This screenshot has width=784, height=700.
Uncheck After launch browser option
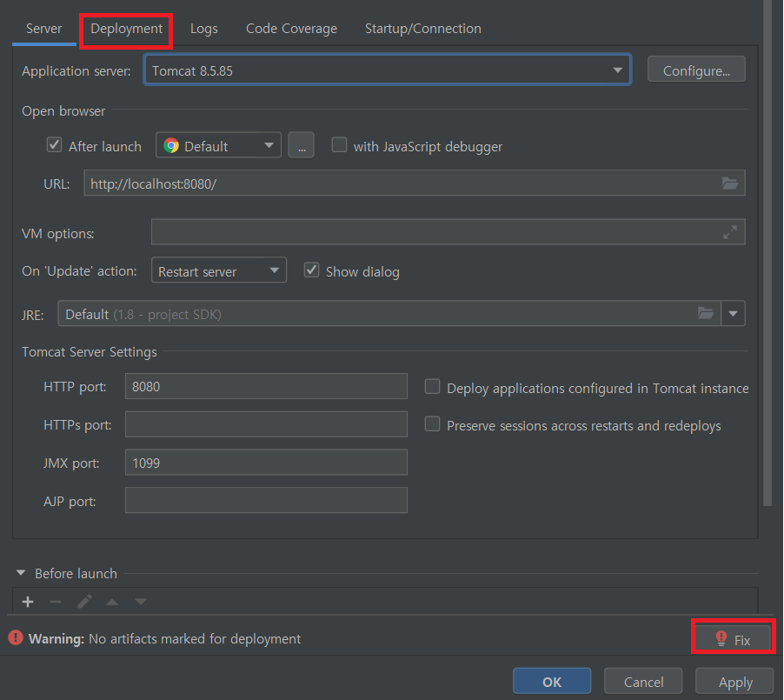pyautogui.click(x=54, y=145)
